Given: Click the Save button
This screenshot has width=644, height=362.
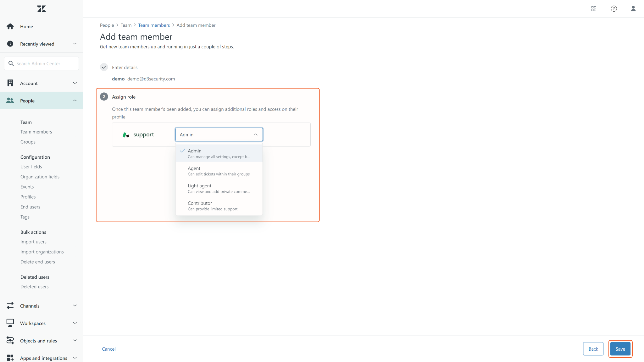Looking at the screenshot, I should pyautogui.click(x=620, y=349).
